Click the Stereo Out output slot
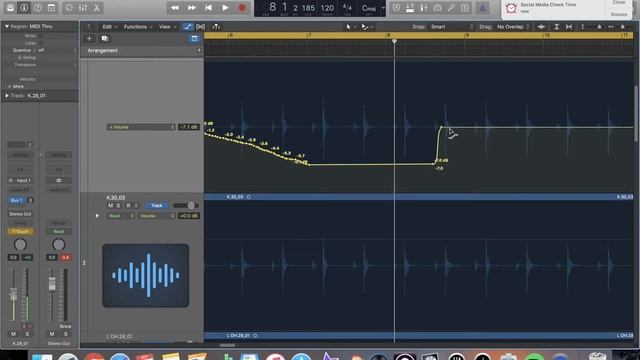The width and height of the screenshot is (640, 360). [20, 214]
